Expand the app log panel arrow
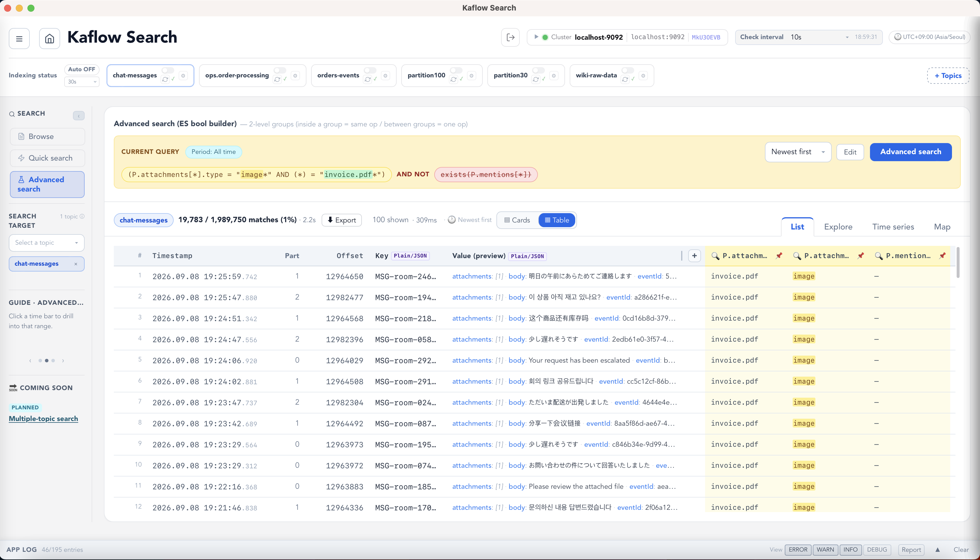This screenshot has height=560, width=980. tap(937, 549)
